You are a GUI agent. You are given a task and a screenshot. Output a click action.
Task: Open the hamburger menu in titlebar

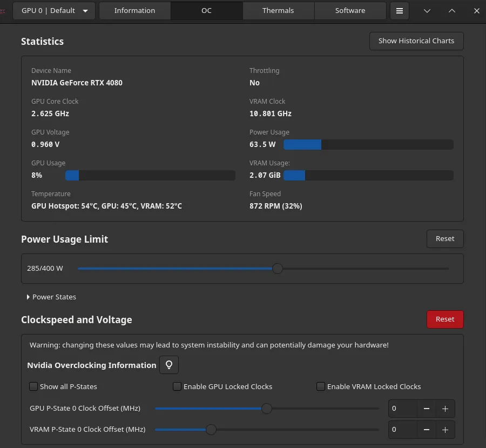click(x=399, y=10)
